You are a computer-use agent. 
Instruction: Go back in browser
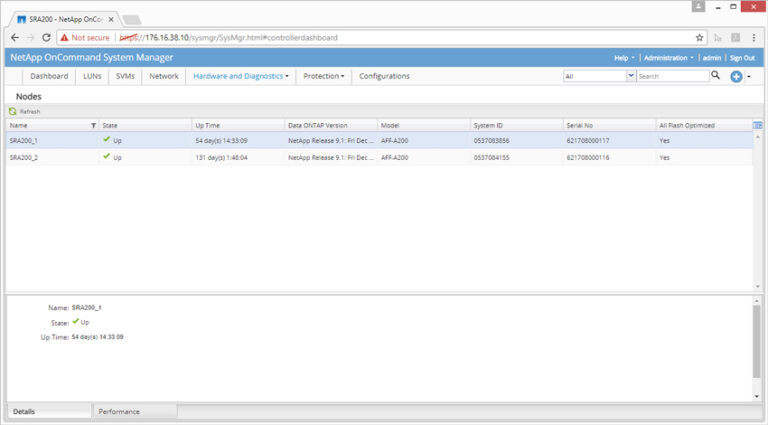(15, 38)
